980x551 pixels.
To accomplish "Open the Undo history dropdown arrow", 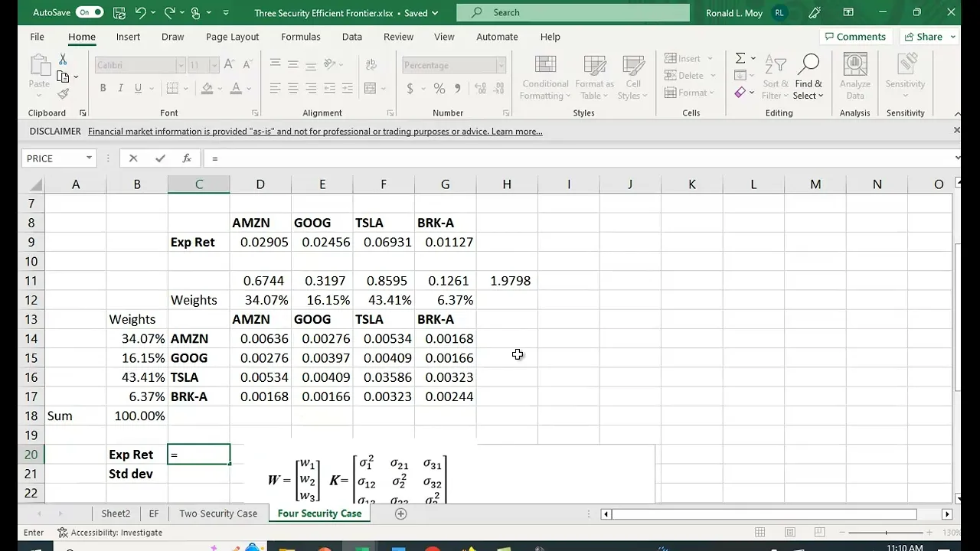I will [154, 13].
